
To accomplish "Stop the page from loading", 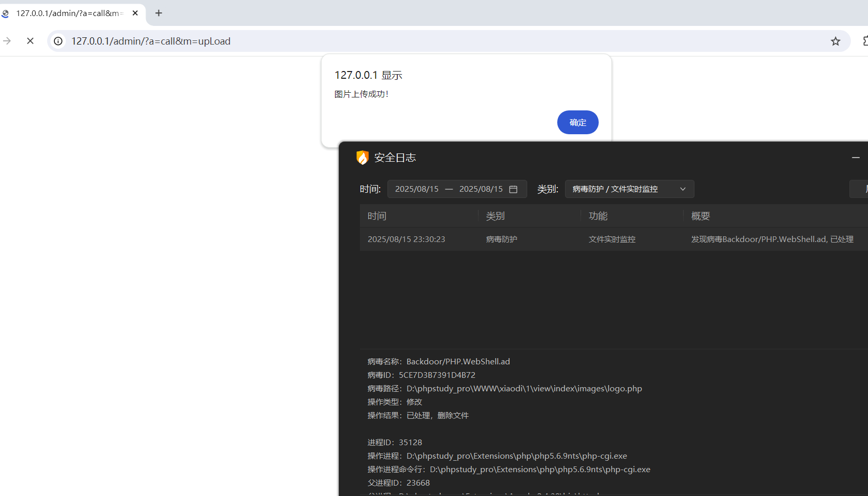I will (30, 41).
